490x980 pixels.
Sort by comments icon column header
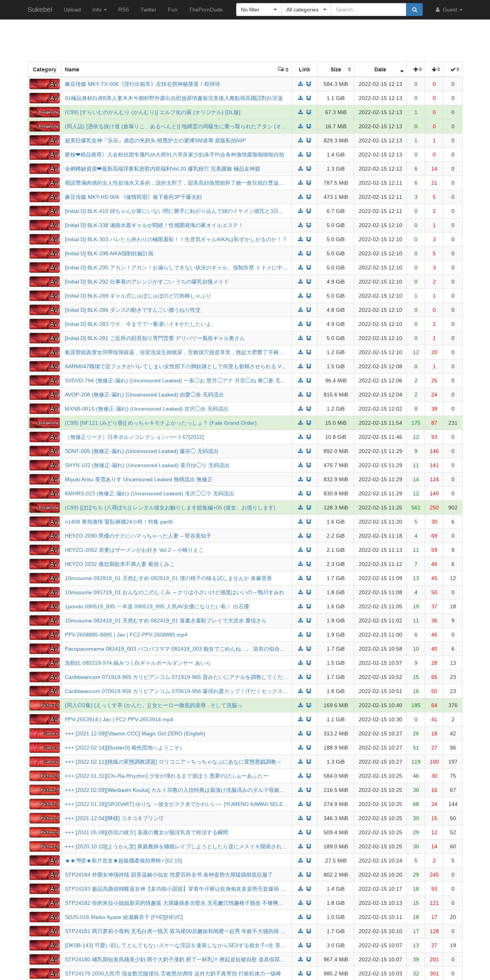[283, 69]
